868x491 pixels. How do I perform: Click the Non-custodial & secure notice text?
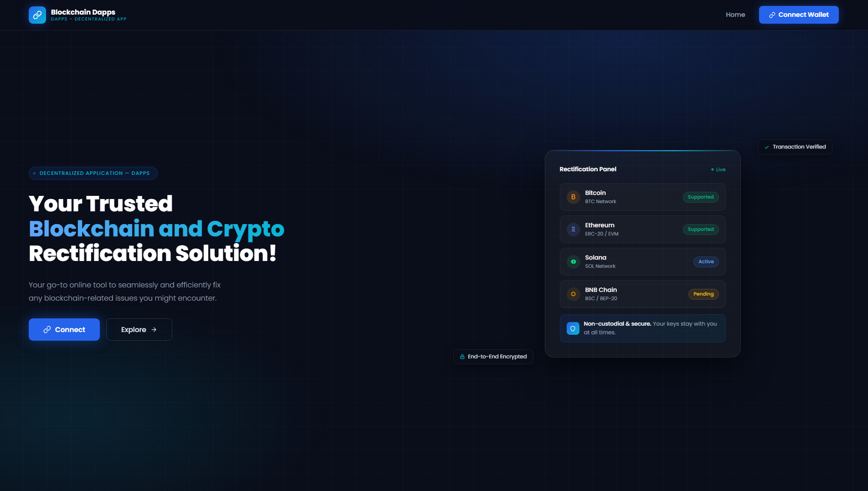[651, 328]
